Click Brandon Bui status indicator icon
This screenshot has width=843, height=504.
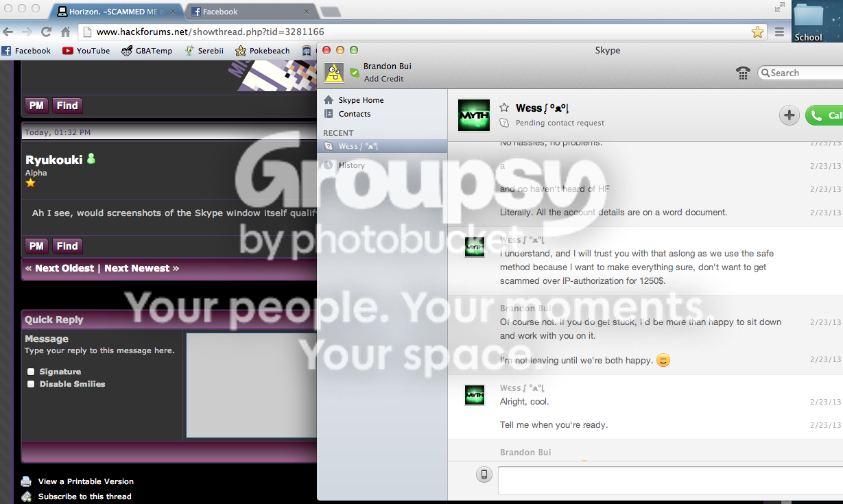coord(354,72)
